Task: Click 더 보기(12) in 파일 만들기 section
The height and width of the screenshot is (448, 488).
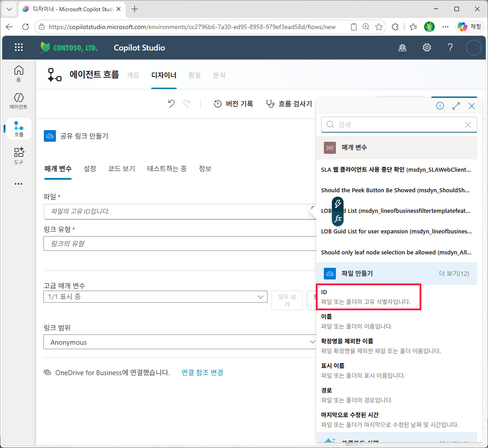Action: click(454, 274)
